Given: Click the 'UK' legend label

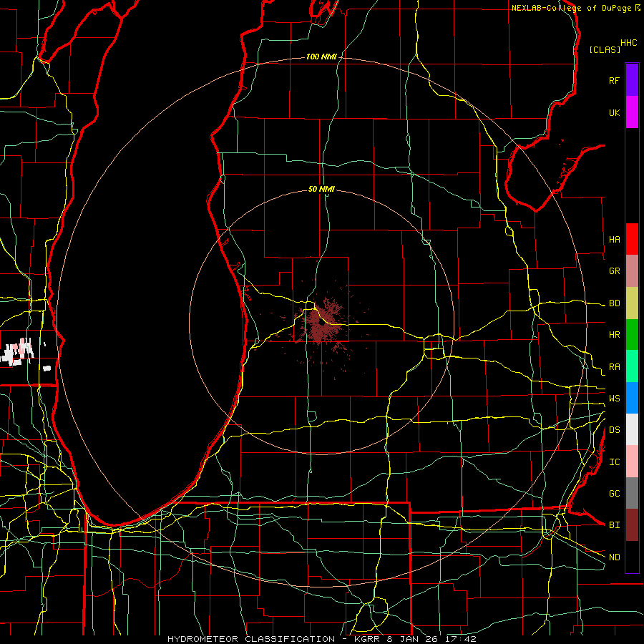Looking at the screenshot, I should pos(614,112).
